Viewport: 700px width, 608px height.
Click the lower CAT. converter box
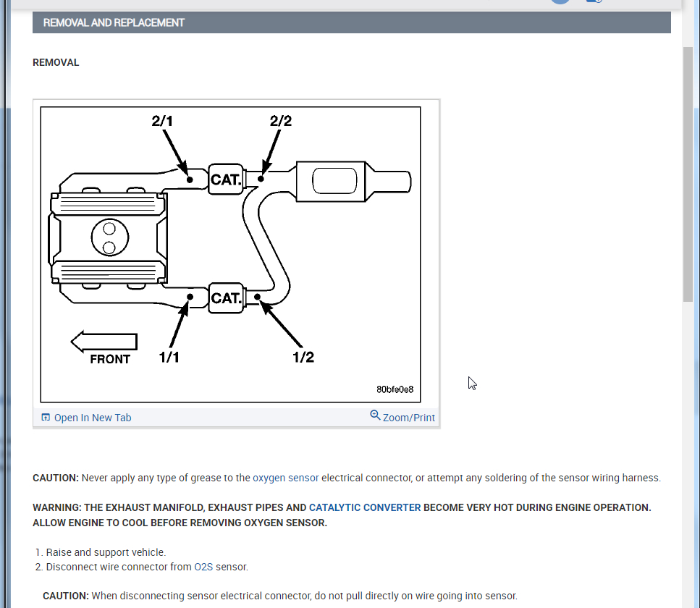click(227, 297)
